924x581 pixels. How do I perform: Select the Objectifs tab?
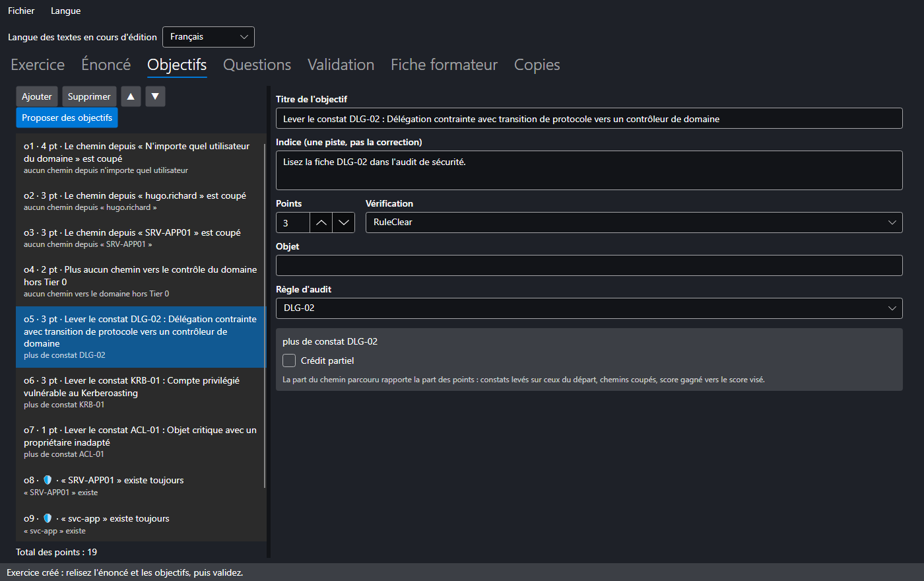[x=177, y=65]
